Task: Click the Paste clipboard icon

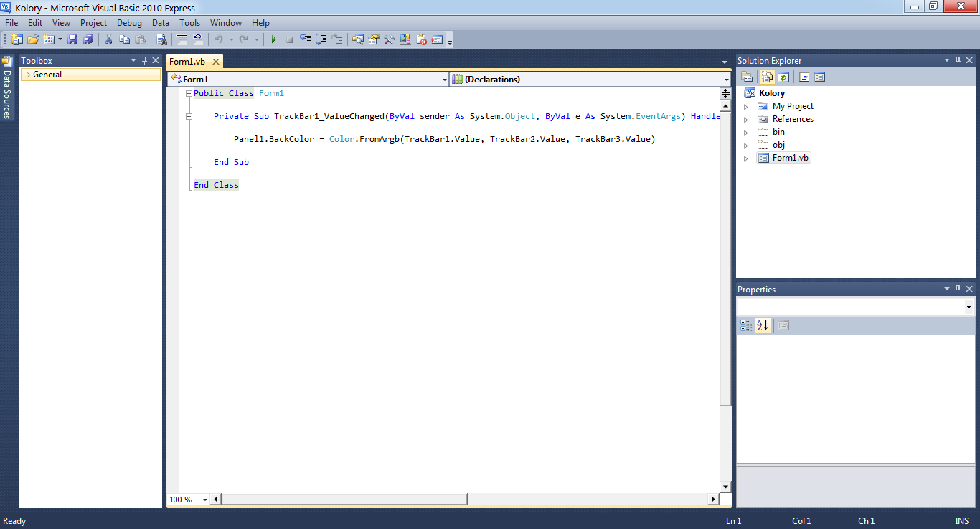Action: (141, 39)
